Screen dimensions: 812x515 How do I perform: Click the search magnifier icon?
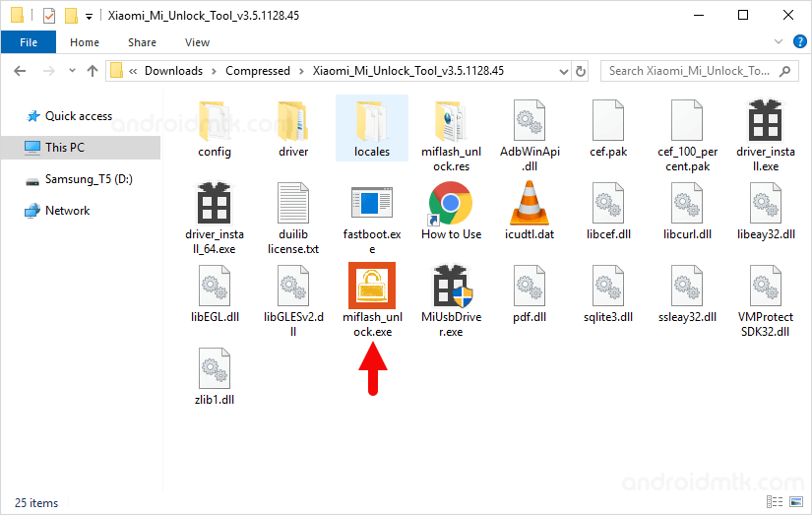point(785,71)
